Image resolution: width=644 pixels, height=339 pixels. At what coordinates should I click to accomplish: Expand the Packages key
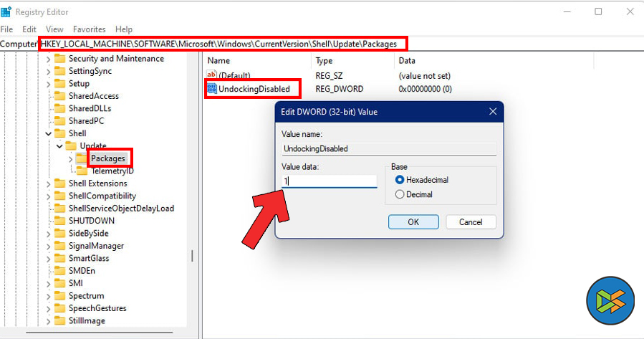point(70,158)
